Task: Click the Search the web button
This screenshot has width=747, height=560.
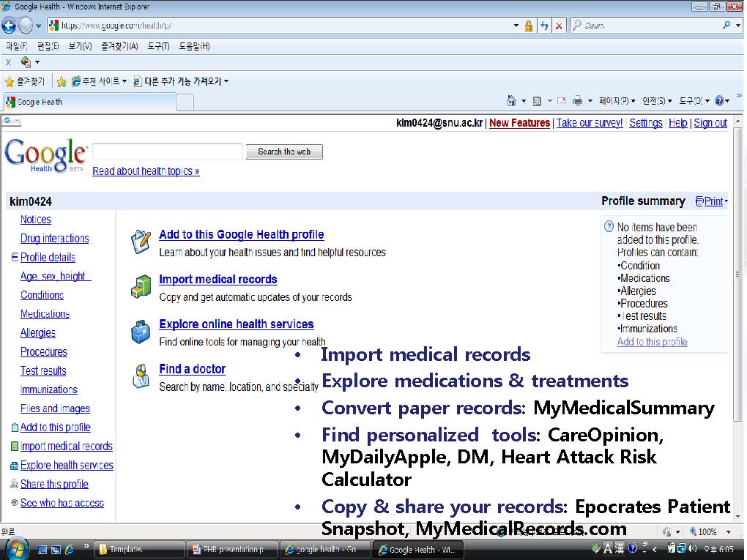Action: coord(284,152)
